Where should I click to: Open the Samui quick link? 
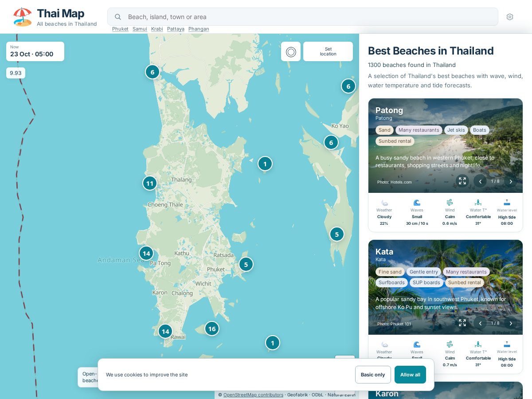[x=140, y=29]
